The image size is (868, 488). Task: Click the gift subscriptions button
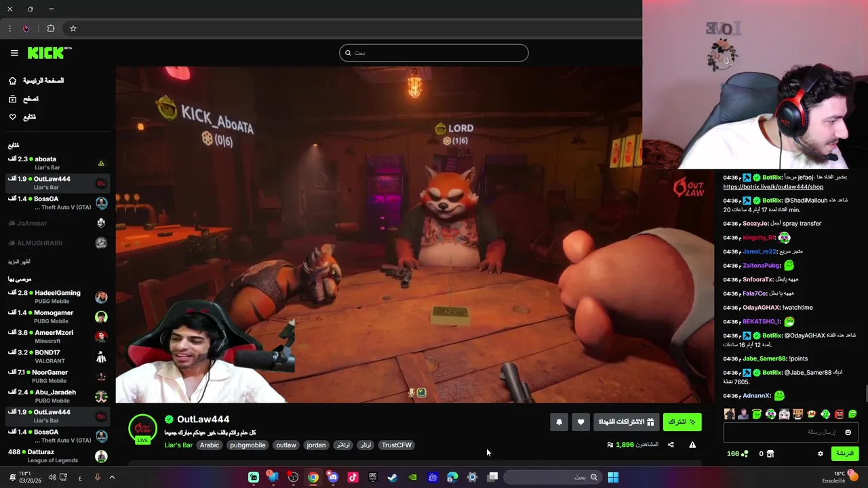click(x=626, y=422)
